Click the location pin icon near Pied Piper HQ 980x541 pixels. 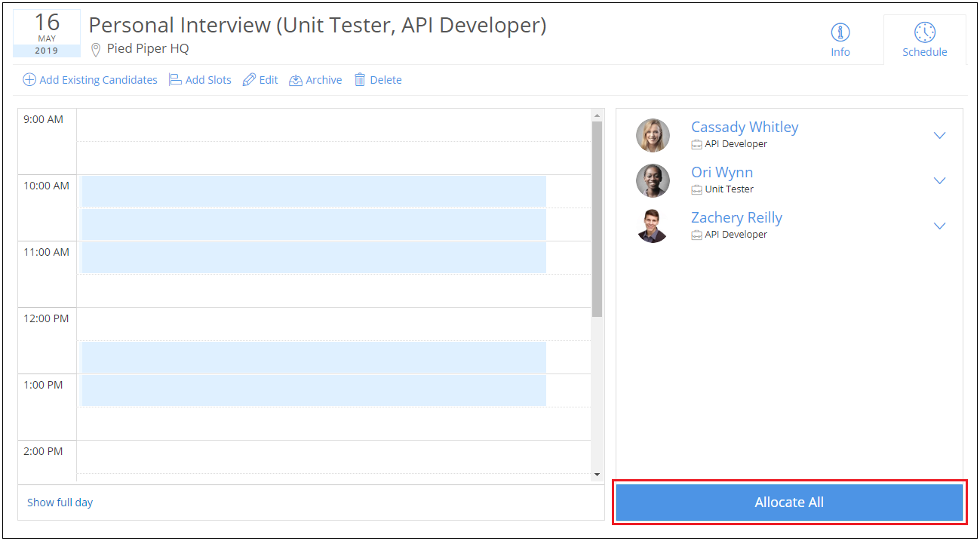(x=96, y=50)
